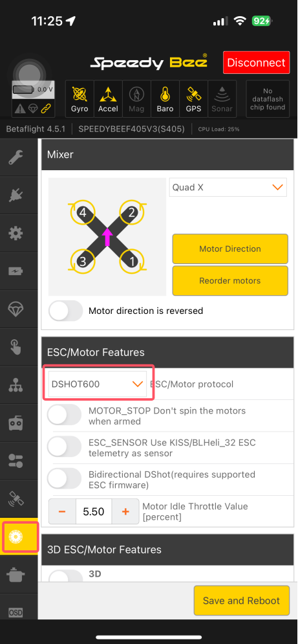Image resolution: width=298 pixels, height=644 pixels.
Task: Open the Ports plug sidebar icon
Action: (16, 195)
